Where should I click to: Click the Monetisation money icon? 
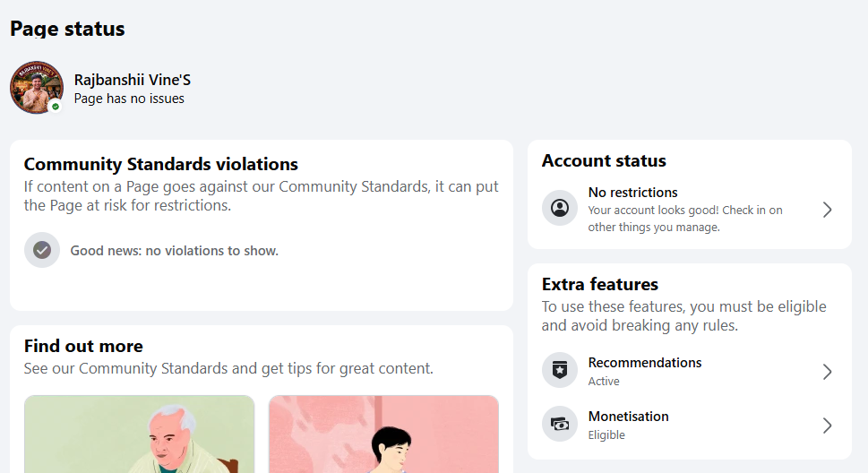tap(560, 425)
